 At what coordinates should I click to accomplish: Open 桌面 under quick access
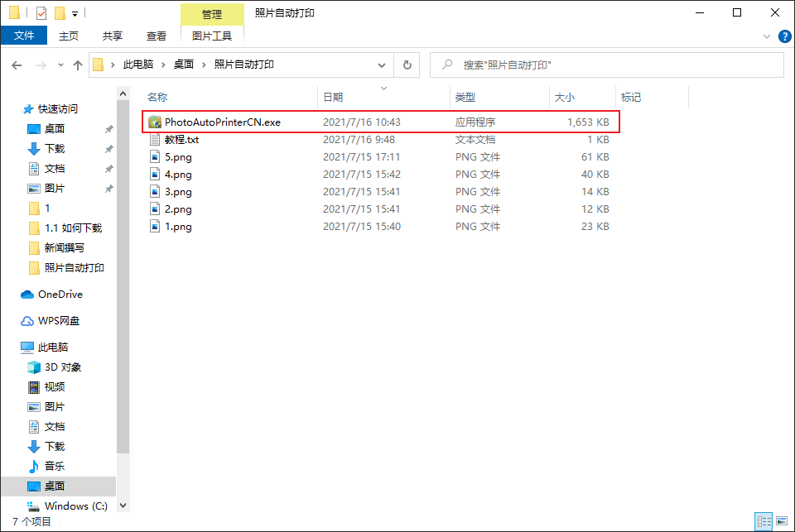55,129
